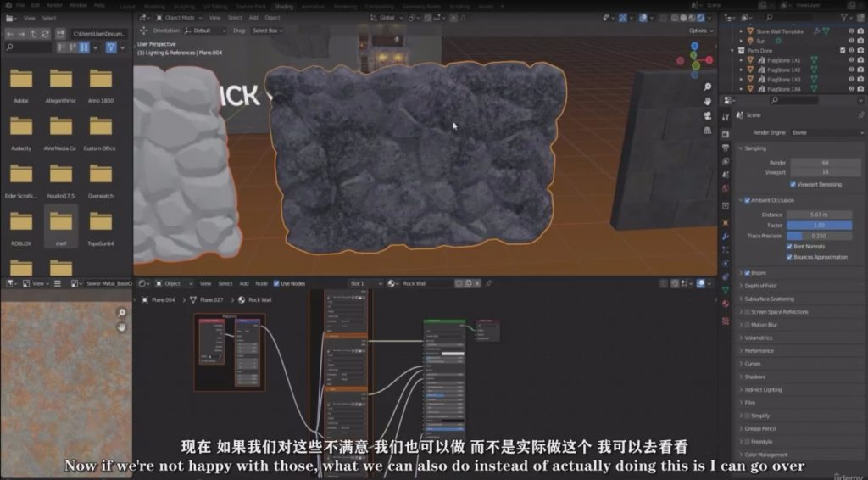This screenshot has width=868, height=480.
Task: Toggle viewport overlays icon
Action: (643, 18)
